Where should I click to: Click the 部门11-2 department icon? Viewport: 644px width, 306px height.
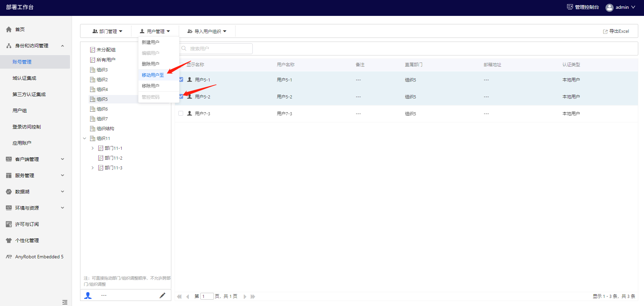point(101,158)
